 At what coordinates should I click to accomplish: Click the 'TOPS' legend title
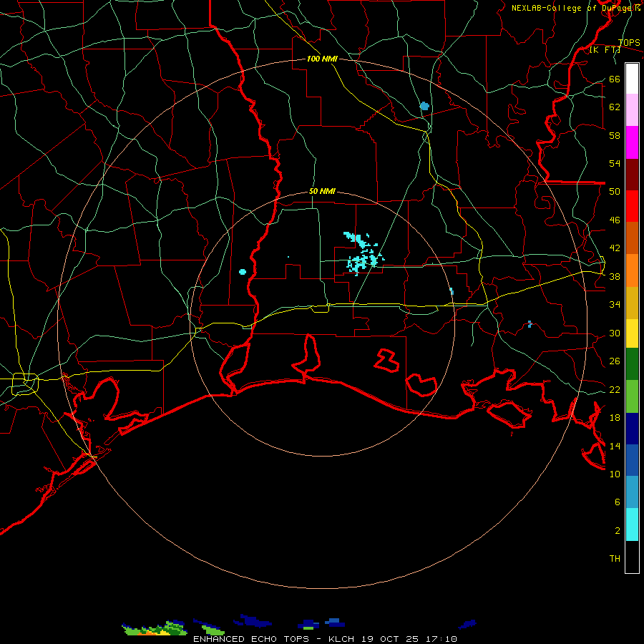(x=629, y=42)
